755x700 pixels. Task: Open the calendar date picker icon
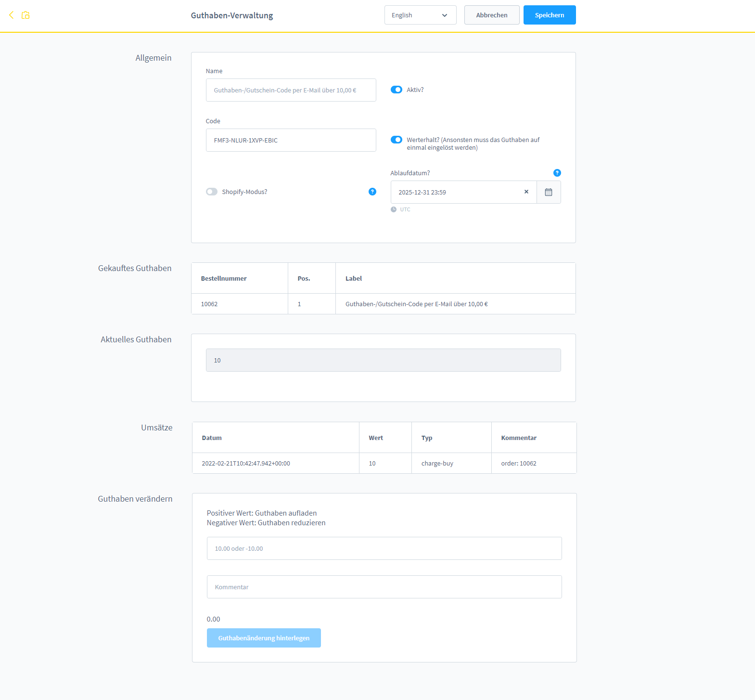(548, 192)
